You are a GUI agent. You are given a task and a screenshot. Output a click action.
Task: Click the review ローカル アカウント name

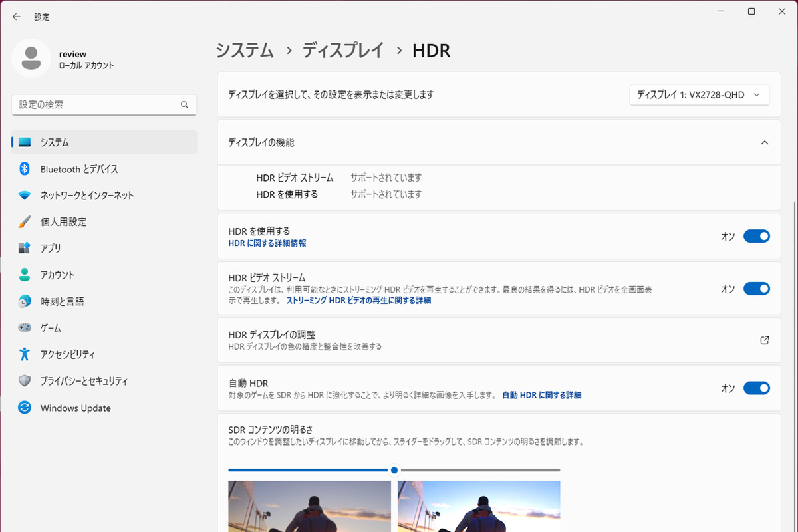(x=86, y=60)
